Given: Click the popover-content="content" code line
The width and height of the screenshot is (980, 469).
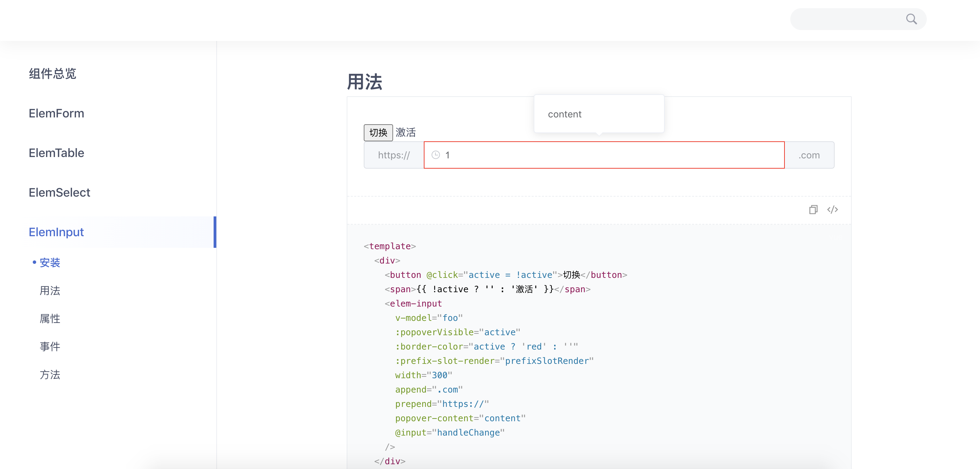Looking at the screenshot, I should pyautogui.click(x=460, y=418).
